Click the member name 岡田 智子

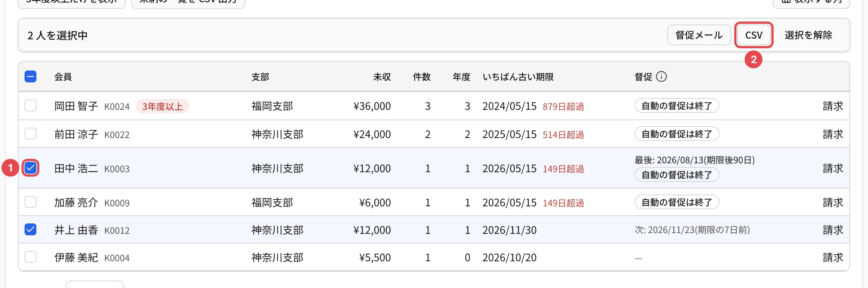(76, 107)
